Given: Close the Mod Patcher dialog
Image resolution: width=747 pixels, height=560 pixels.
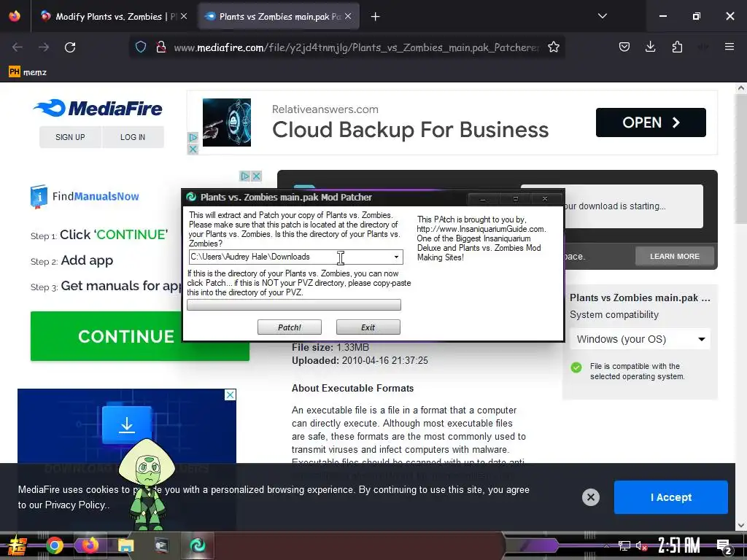Looking at the screenshot, I should (545, 198).
